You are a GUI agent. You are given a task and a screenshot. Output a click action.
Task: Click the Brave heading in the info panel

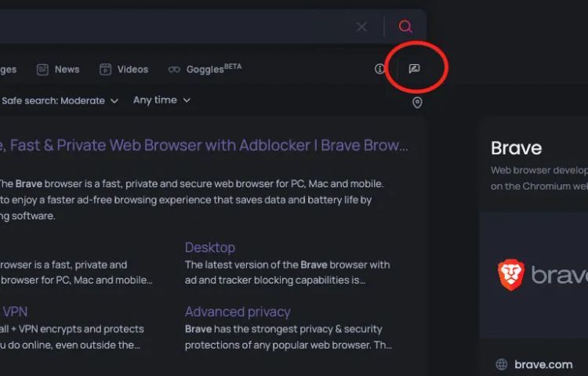(x=517, y=148)
